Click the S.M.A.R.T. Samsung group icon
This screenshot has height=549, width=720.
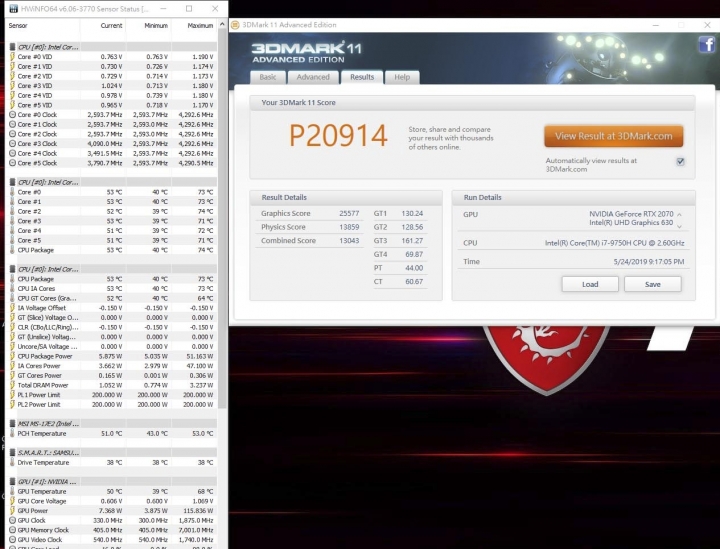point(12,453)
